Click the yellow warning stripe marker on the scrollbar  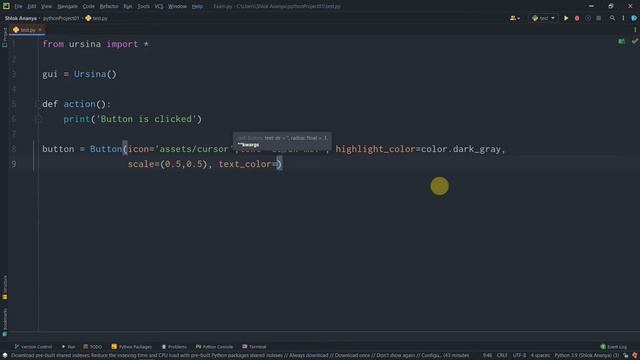(635, 30)
